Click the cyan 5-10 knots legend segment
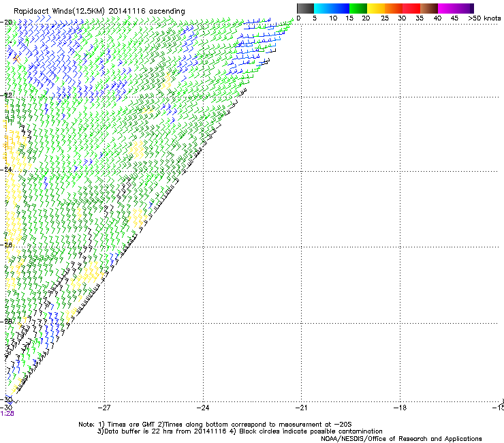504x443 pixels. [x=322, y=8]
